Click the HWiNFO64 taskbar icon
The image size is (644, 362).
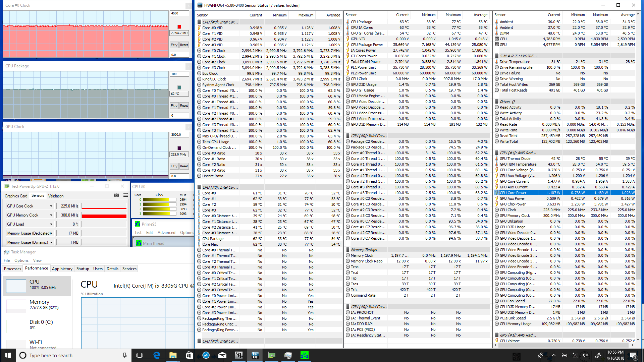point(255,355)
